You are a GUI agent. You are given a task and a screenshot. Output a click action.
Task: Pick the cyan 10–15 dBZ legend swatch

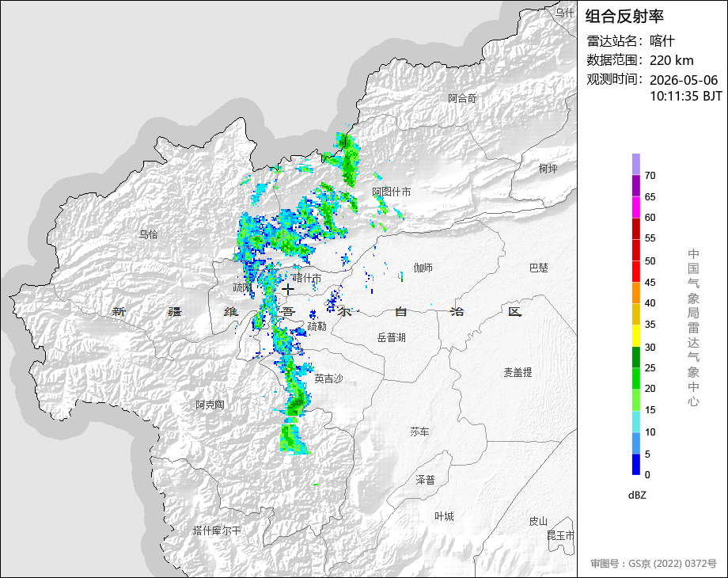coord(636,422)
